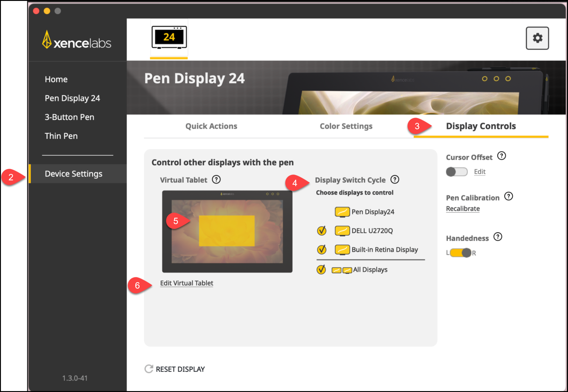Go to Home in sidebar

(x=56, y=79)
